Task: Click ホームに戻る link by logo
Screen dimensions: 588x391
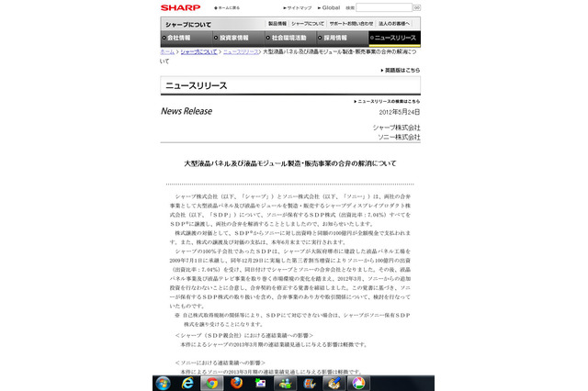Action: pos(227,8)
